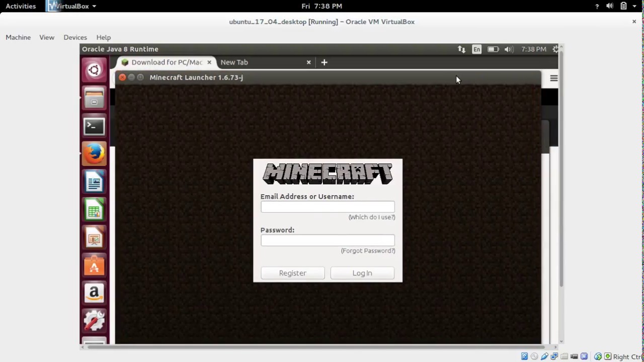
Task: Open the Forgot Password? link
Action: [x=368, y=251]
